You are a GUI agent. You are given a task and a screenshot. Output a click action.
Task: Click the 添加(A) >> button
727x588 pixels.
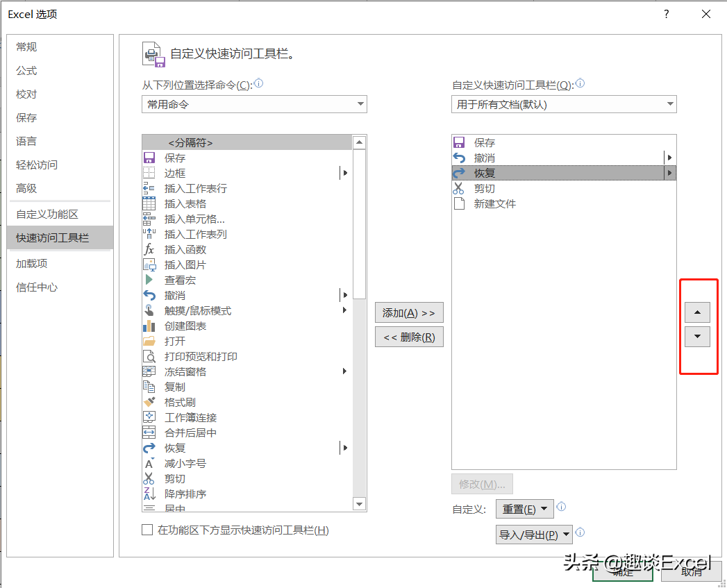coord(409,312)
